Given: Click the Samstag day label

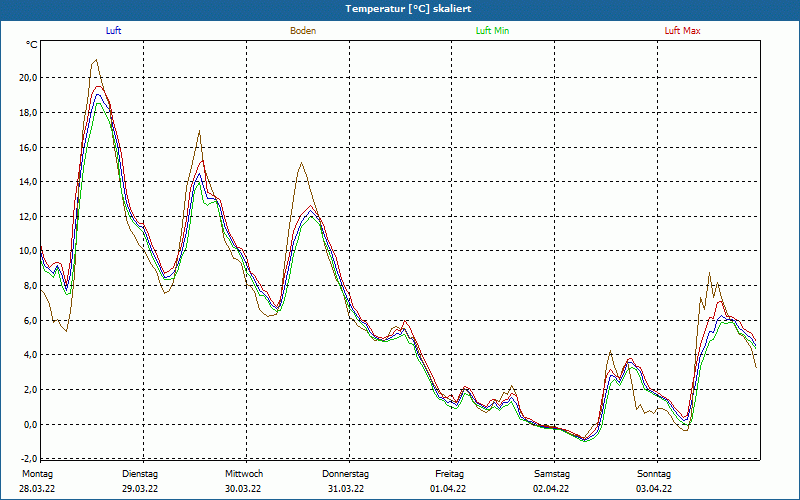Looking at the screenshot, I should point(552,474).
